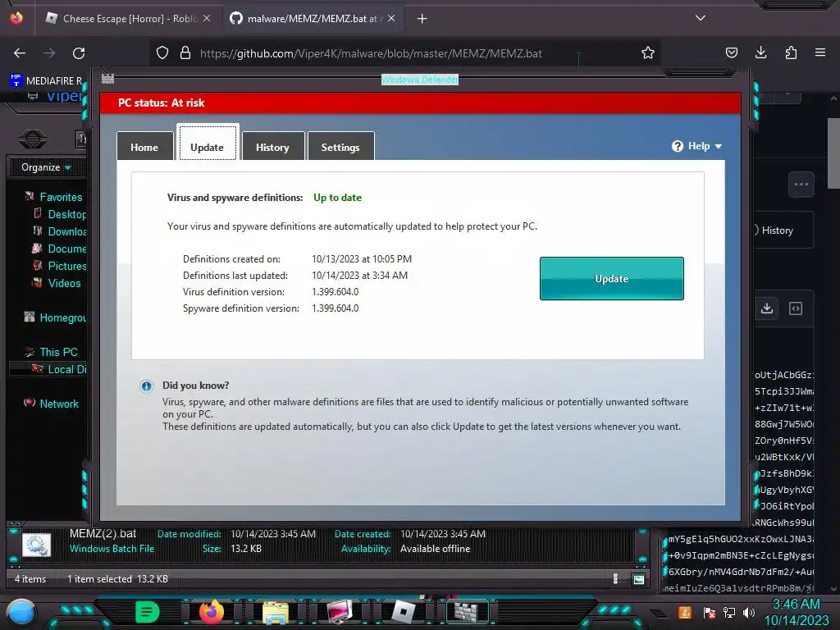Click the GitHub URL address bar
Image resolution: width=840 pixels, height=630 pixels.
pos(371,53)
